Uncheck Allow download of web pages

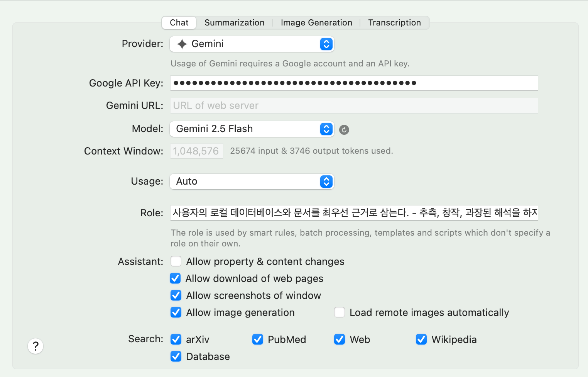[x=176, y=279]
